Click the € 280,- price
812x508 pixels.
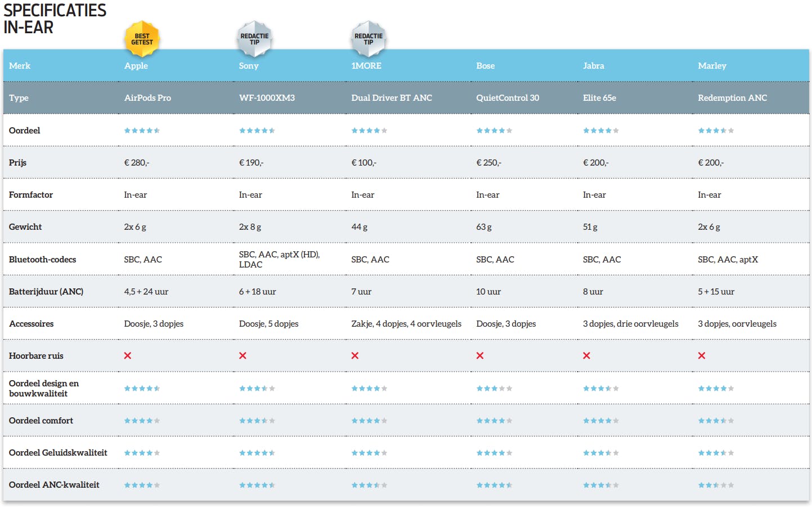136,163
